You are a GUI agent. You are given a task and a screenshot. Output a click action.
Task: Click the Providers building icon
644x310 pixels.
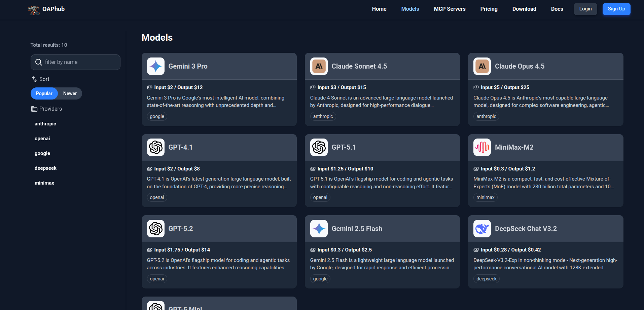pos(34,109)
